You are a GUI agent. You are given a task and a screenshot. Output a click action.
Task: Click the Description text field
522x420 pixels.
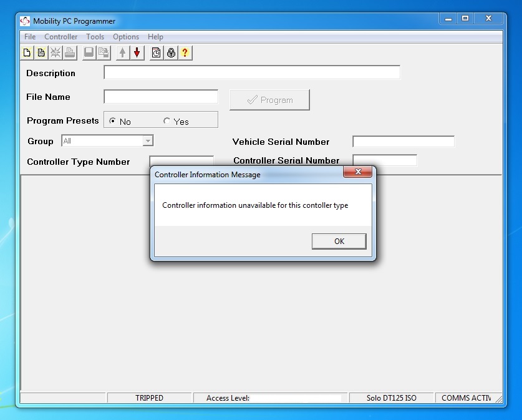[x=251, y=73]
